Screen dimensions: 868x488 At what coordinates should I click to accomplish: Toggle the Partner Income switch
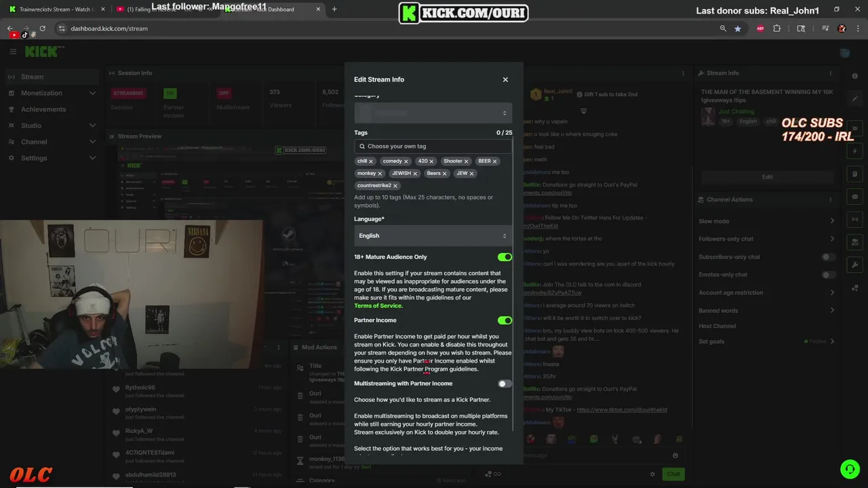[505, 320]
